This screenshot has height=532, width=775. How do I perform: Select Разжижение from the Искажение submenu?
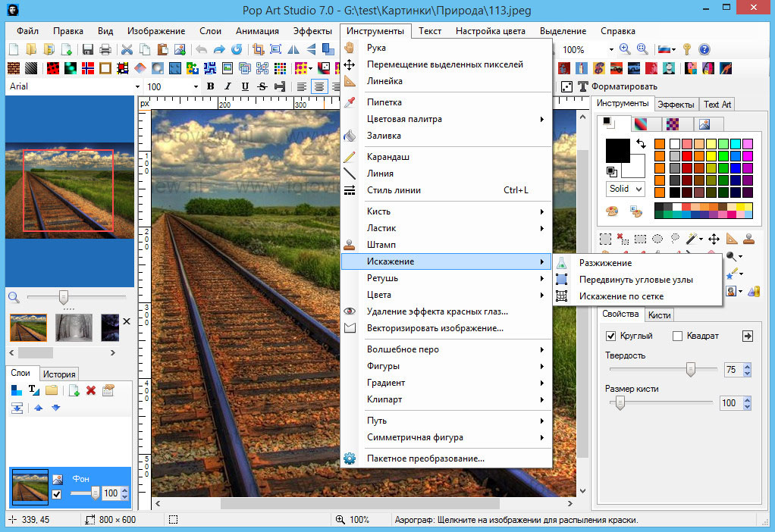point(605,263)
